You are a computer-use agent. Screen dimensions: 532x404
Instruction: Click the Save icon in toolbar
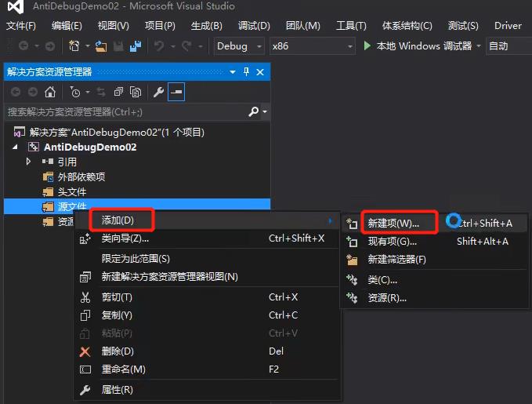click(118, 45)
